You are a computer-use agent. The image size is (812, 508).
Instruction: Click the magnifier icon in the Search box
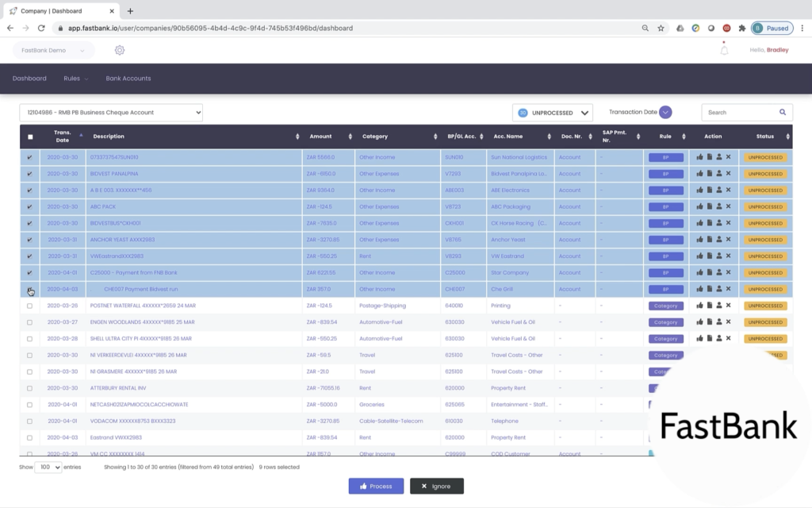pos(783,112)
